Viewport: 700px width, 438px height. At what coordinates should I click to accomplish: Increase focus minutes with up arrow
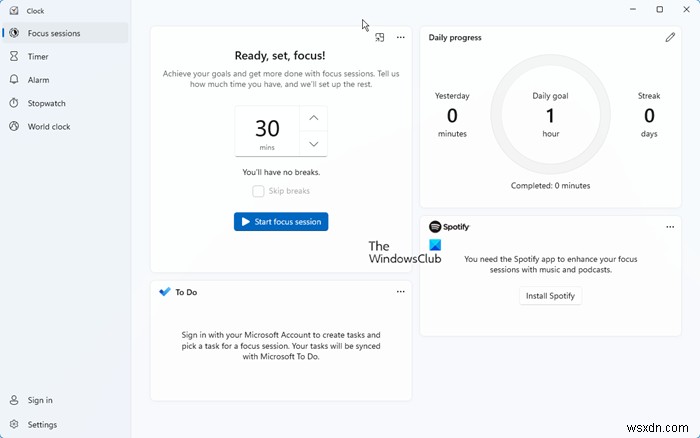pyautogui.click(x=313, y=118)
